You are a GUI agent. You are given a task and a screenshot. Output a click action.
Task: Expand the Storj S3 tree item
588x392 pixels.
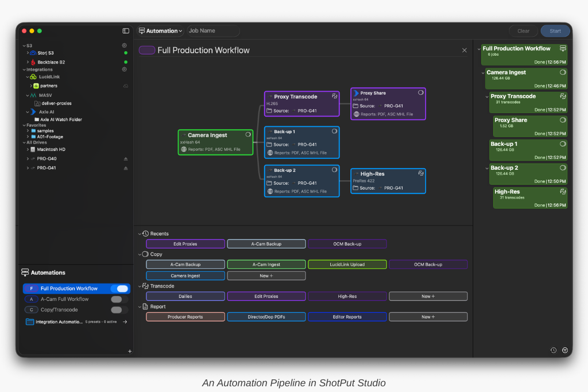click(27, 53)
